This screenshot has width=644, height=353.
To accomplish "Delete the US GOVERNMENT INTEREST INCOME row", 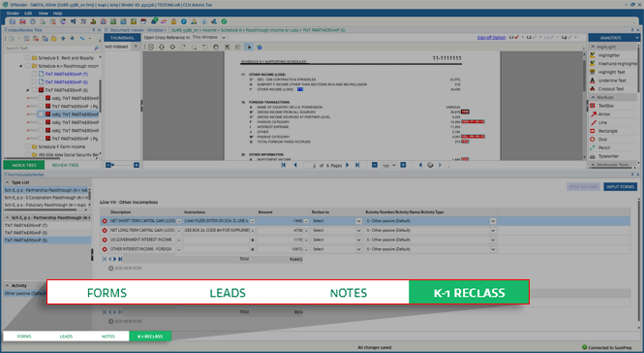I will tap(105, 240).
